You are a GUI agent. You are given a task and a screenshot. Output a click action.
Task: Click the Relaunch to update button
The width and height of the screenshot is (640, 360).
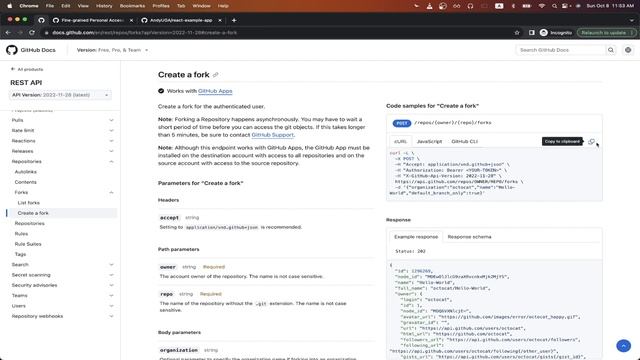pyautogui.click(x=606, y=33)
